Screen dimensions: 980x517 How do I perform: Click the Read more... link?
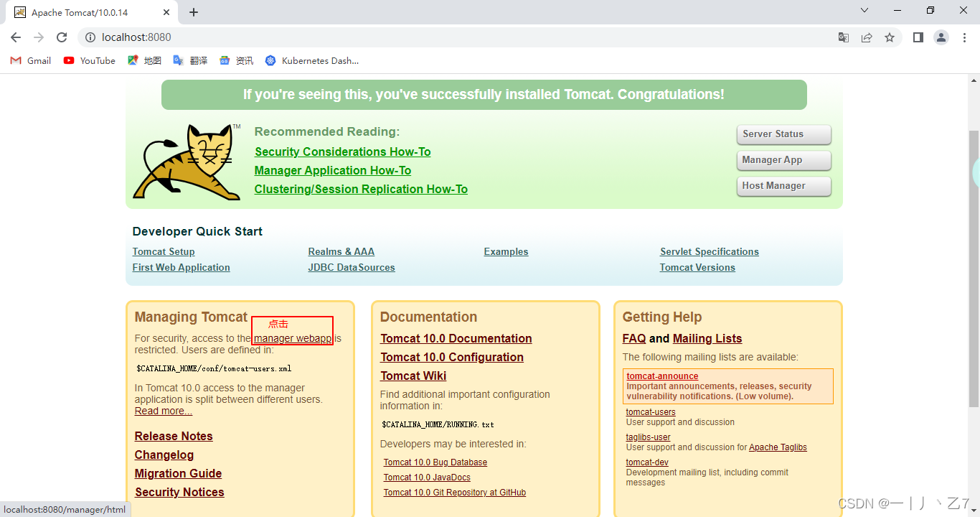tap(164, 411)
